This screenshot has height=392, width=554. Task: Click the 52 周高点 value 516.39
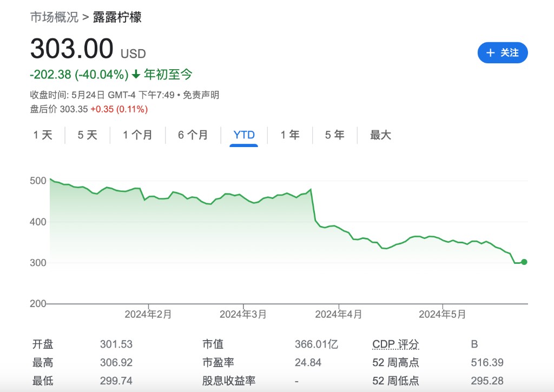(x=487, y=363)
